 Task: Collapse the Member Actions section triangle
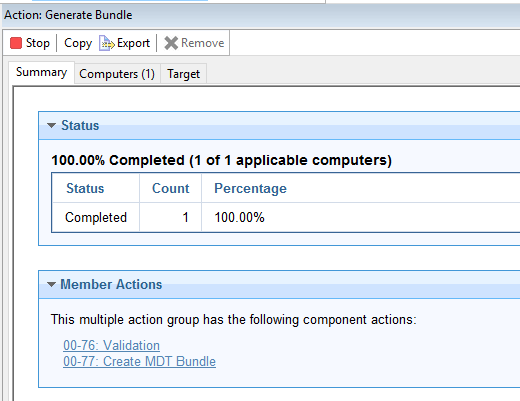point(51,285)
